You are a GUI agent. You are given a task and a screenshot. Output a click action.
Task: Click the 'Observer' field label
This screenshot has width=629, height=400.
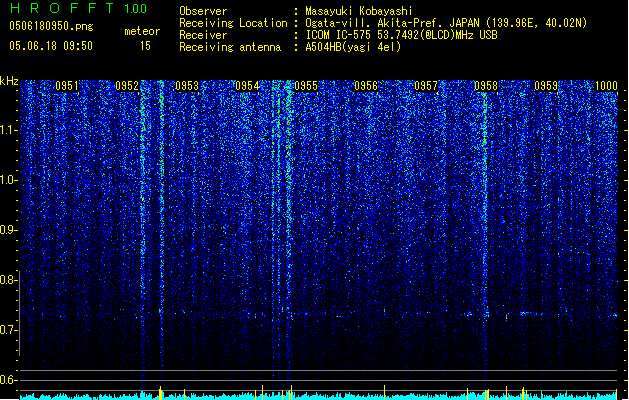(203, 11)
